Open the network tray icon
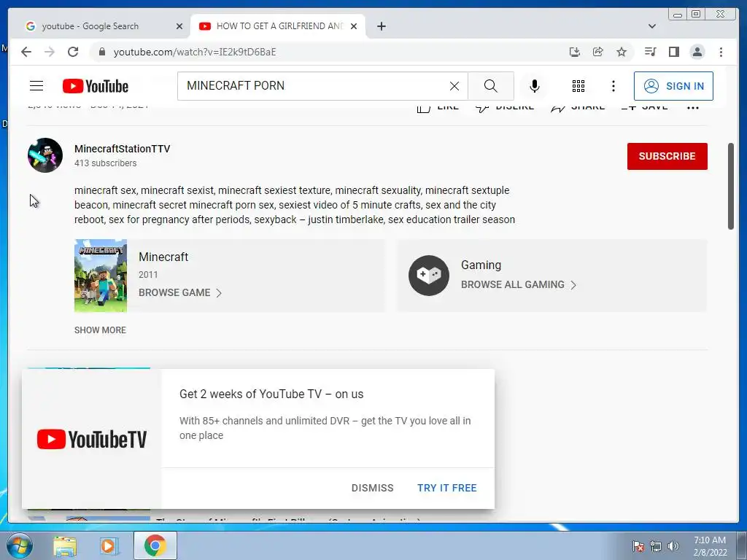Screen dimensions: 747x560 click(x=656, y=546)
